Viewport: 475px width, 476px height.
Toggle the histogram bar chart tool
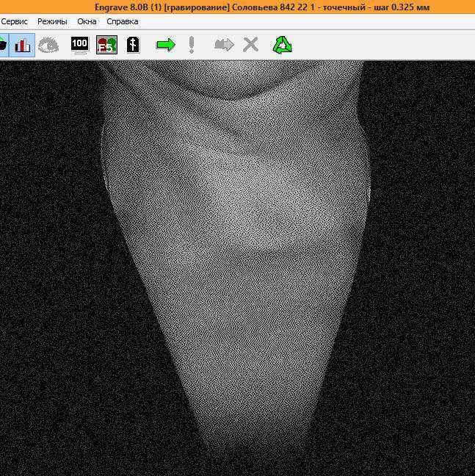tap(23, 45)
